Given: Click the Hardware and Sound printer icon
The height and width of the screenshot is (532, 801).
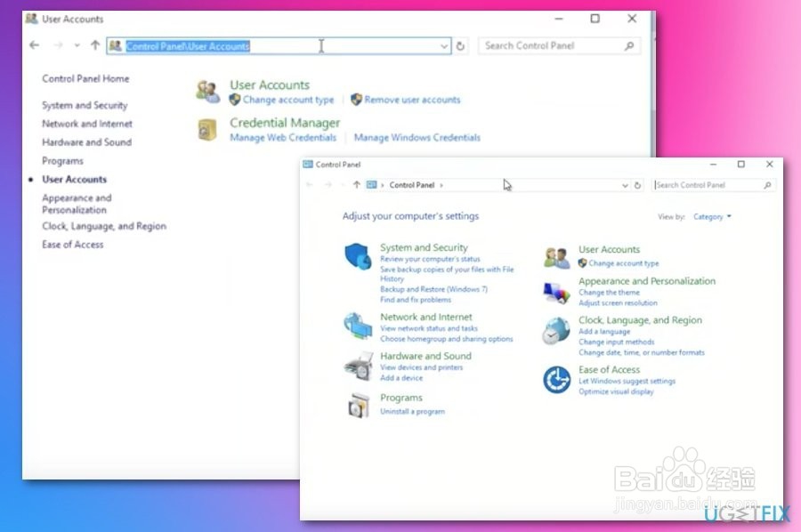Looking at the screenshot, I should coord(360,364).
